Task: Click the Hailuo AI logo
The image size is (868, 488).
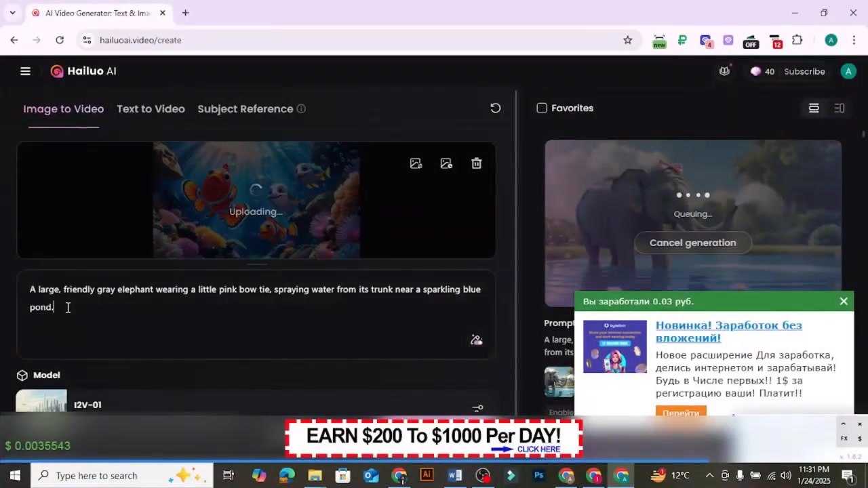Action: 83,71
